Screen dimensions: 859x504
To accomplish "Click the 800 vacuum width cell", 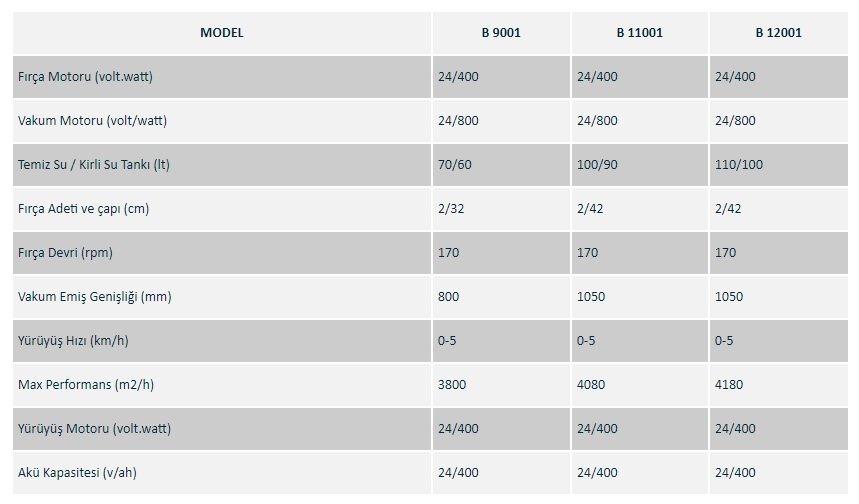I will tap(501, 296).
